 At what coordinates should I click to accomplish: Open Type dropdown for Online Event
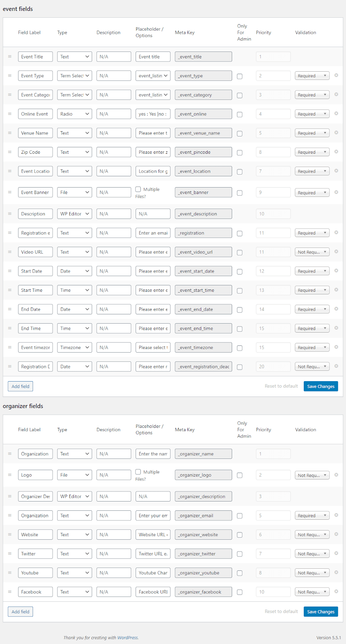74,114
